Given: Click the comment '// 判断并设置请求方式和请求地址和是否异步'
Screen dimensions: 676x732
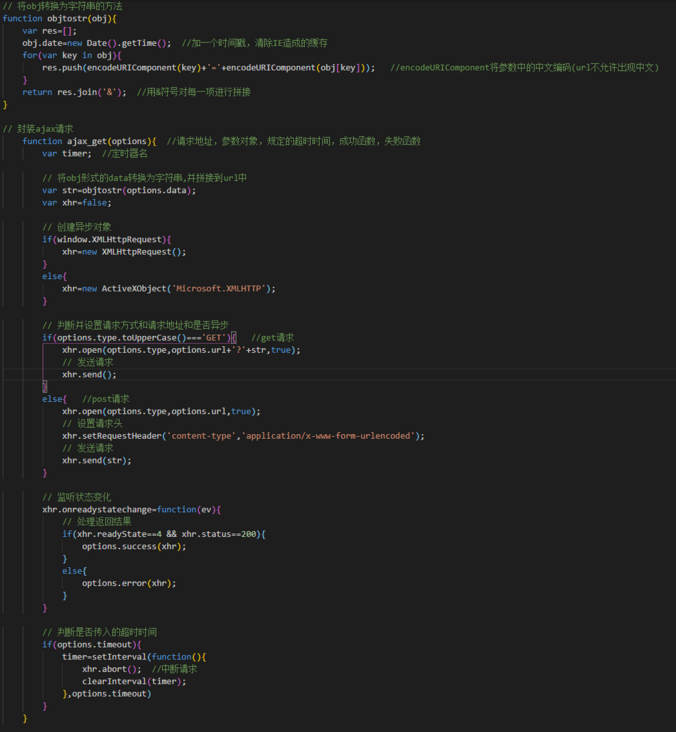Looking at the screenshot, I should (135, 325).
